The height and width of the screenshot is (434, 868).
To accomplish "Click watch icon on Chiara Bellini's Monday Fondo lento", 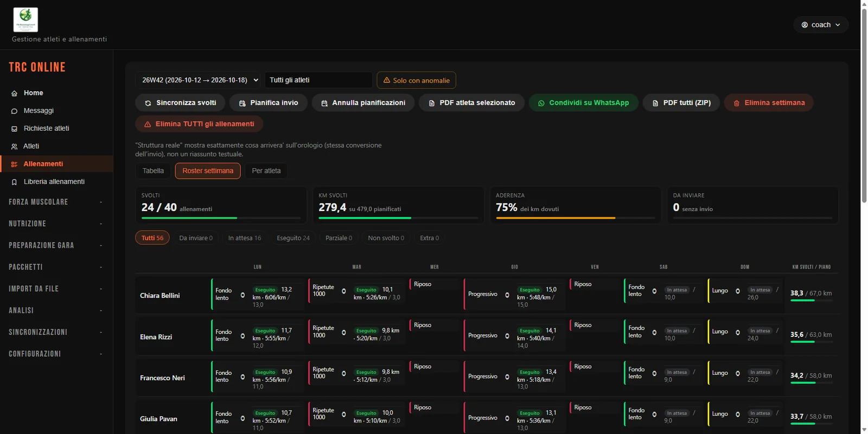I will 242,295.
